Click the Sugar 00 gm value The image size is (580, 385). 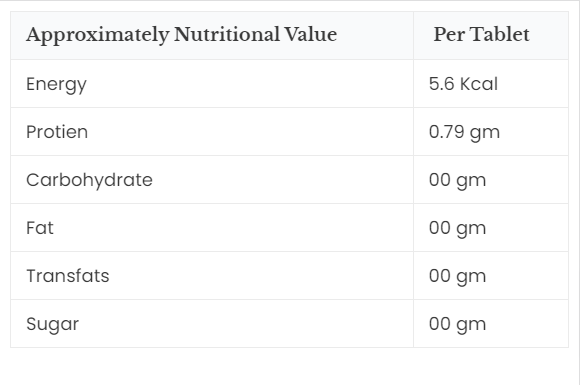pyautogui.click(x=457, y=325)
